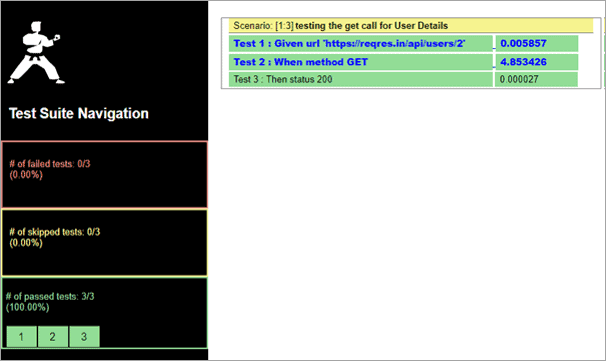The height and width of the screenshot is (361, 606).
Task: Click the # of failed tests 0/3 panel
Action: (x=104, y=174)
